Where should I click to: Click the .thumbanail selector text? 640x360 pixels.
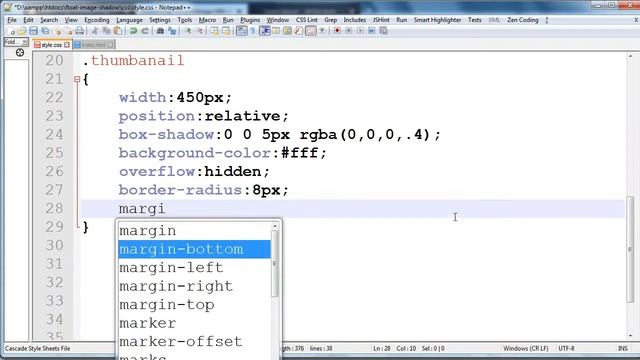133,60
